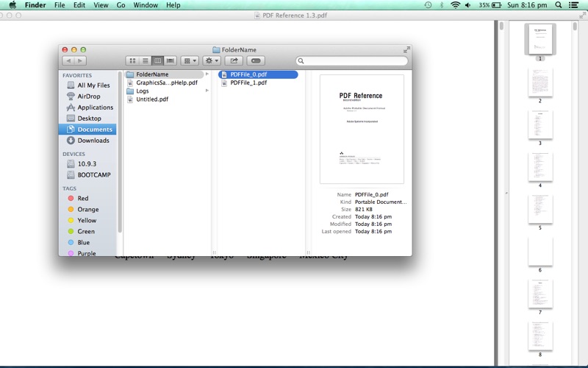Switch Finder to icon view
Image resolution: width=588 pixels, height=368 pixels.
(132, 61)
